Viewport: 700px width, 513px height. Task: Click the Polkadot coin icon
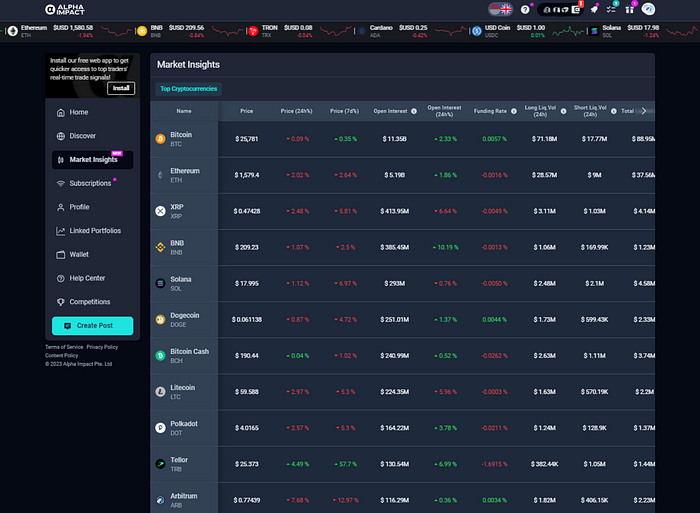160,428
